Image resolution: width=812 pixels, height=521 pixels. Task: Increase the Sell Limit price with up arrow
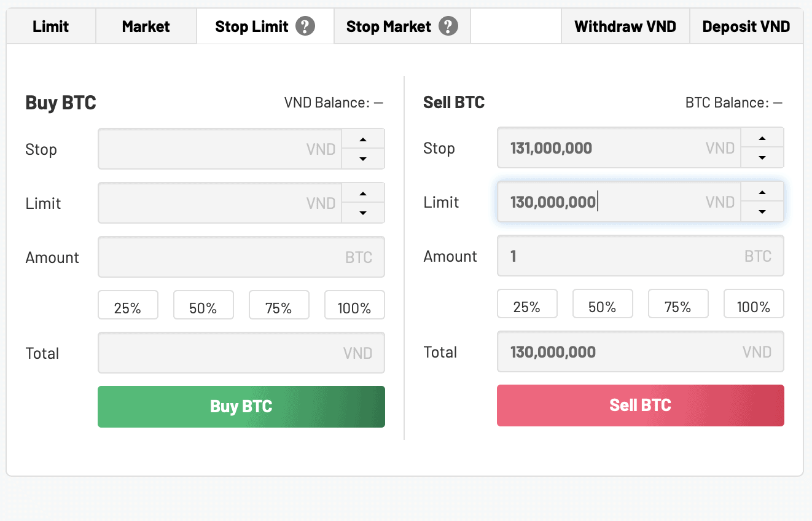coord(762,192)
